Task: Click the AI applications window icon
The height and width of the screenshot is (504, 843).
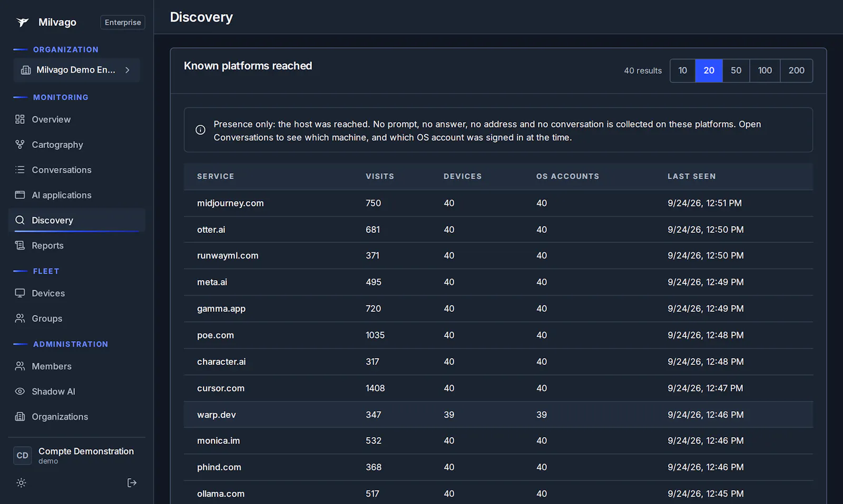Action: click(20, 195)
